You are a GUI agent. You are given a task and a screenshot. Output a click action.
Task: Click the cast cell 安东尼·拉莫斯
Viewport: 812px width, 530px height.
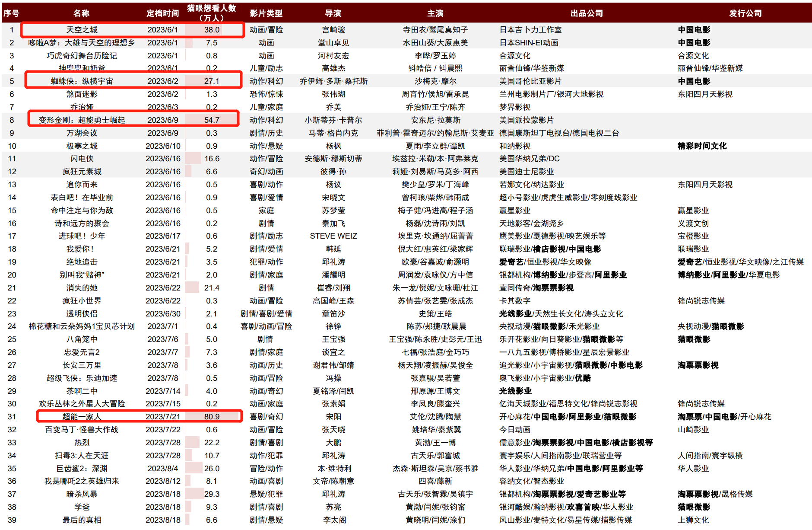tap(435, 120)
